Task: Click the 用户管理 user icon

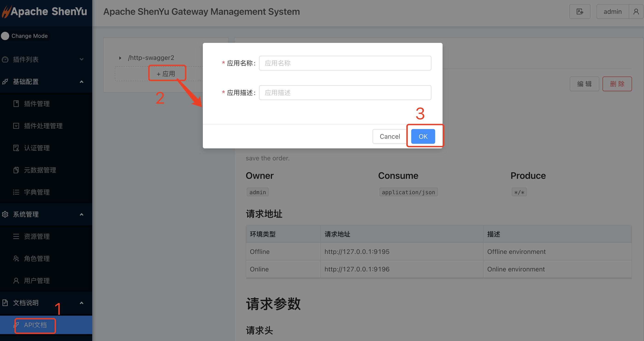Action: click(16, 280)
